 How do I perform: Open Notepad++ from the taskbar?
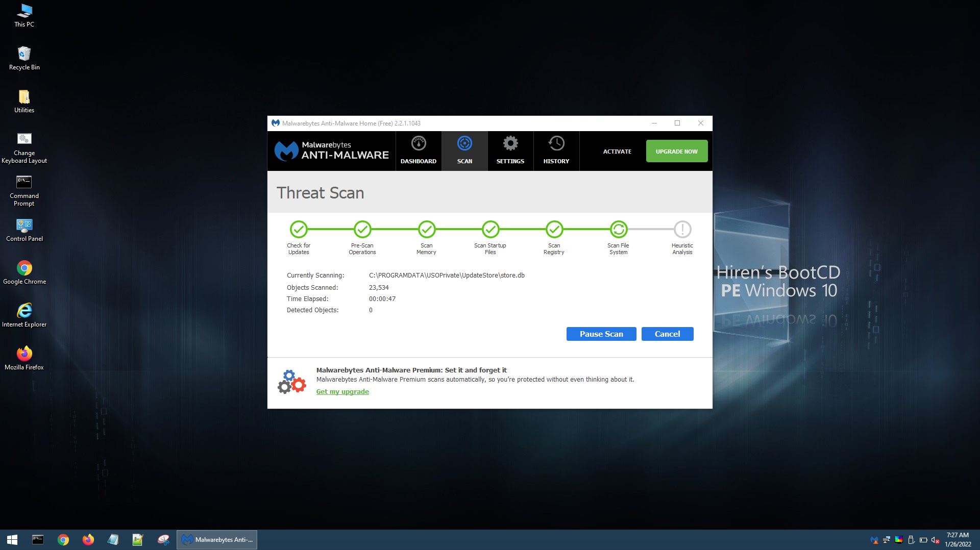(x=138, y=540)
